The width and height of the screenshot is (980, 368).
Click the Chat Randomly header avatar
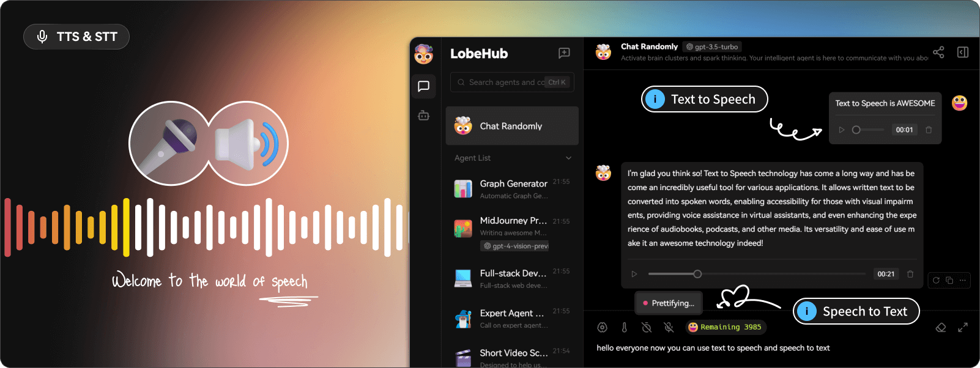click(603, 52)
